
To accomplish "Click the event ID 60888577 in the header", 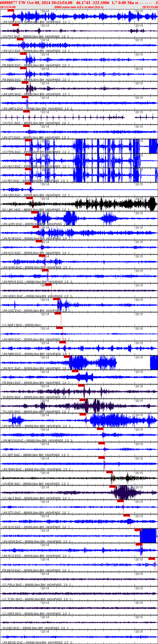I will point(7,2).
